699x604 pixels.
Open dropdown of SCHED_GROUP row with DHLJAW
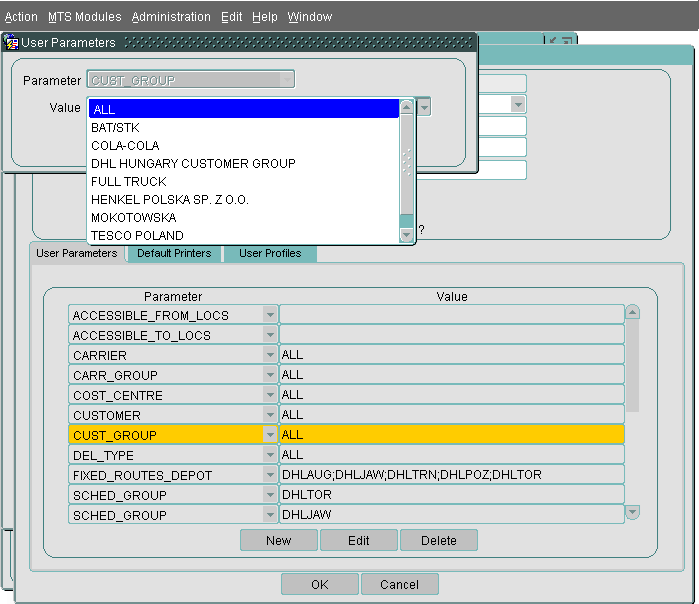[x=270, y=515]
